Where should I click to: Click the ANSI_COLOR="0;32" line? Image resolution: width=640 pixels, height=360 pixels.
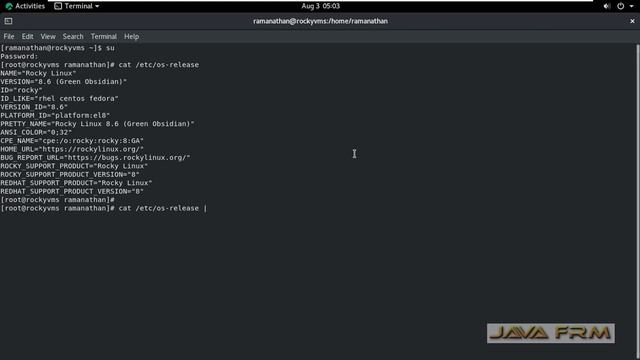[x=36, y=132]
